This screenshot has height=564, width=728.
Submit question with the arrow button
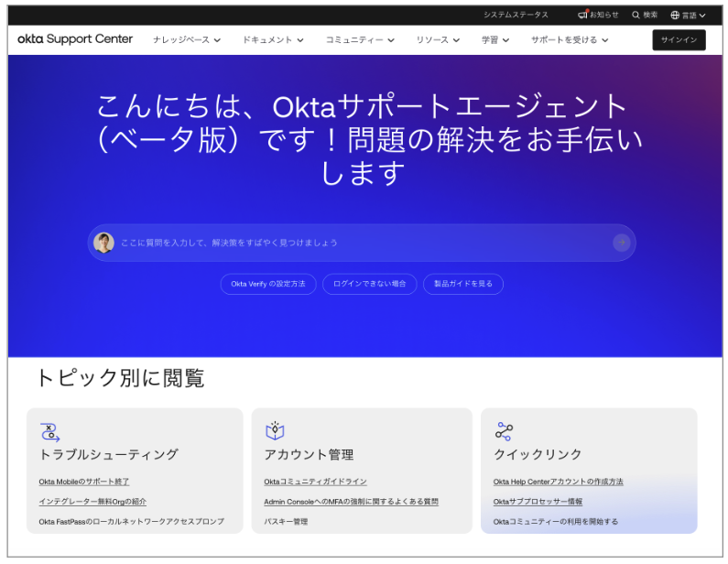621,243
